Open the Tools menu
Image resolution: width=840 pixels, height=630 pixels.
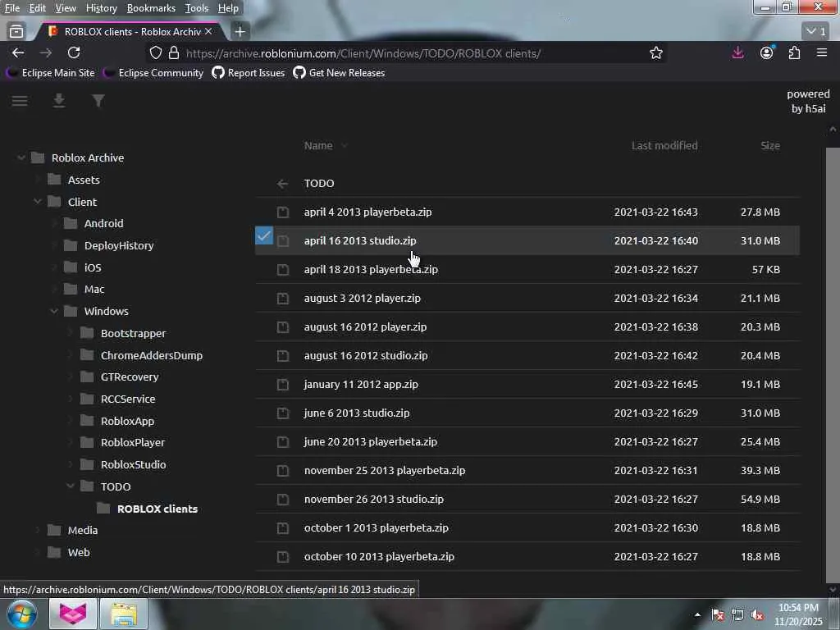tap(197, 8)
